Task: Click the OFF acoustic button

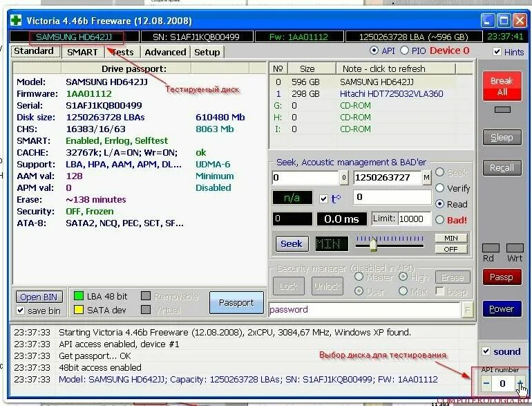Action: click(x=451, y=250)
